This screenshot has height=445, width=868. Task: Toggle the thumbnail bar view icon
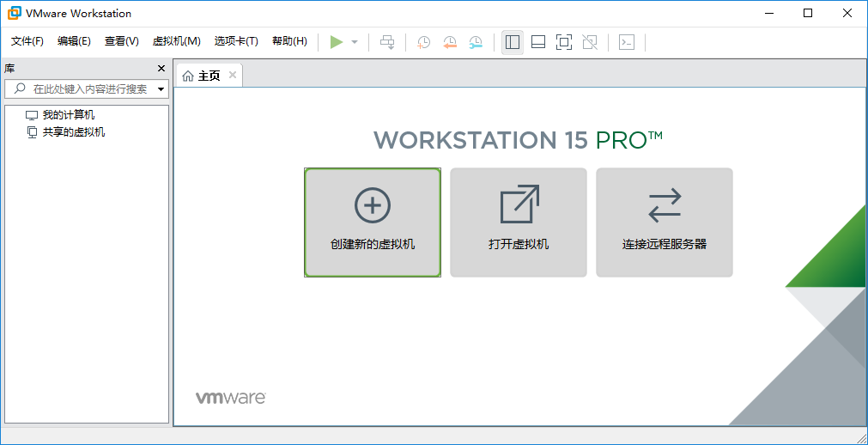[538, 42]
